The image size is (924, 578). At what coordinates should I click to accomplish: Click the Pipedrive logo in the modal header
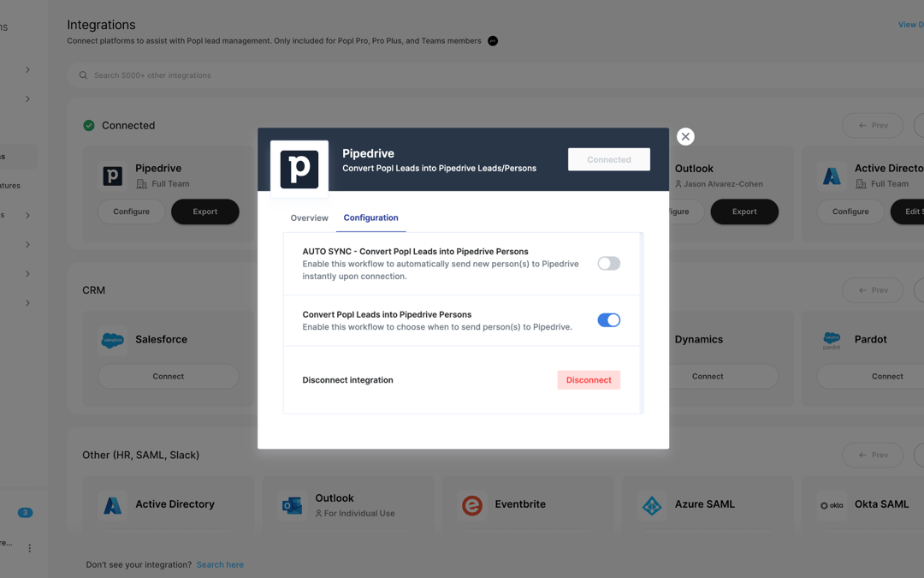[x=299, y=170]
